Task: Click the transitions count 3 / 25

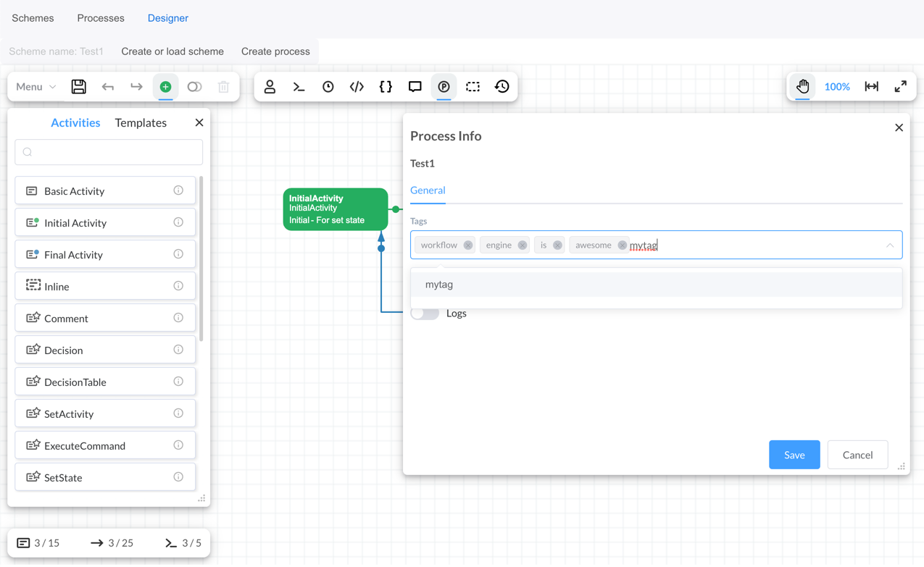Action: coord(112,543)
